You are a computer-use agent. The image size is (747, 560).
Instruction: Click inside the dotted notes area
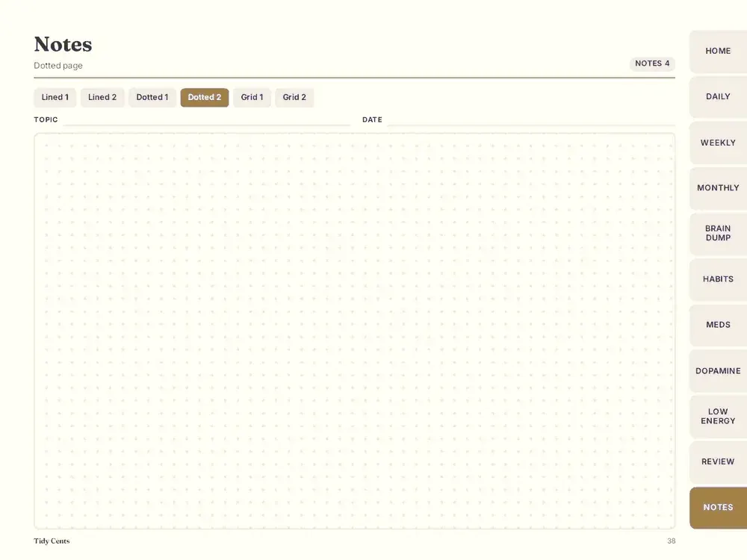[x=354, y=331]
